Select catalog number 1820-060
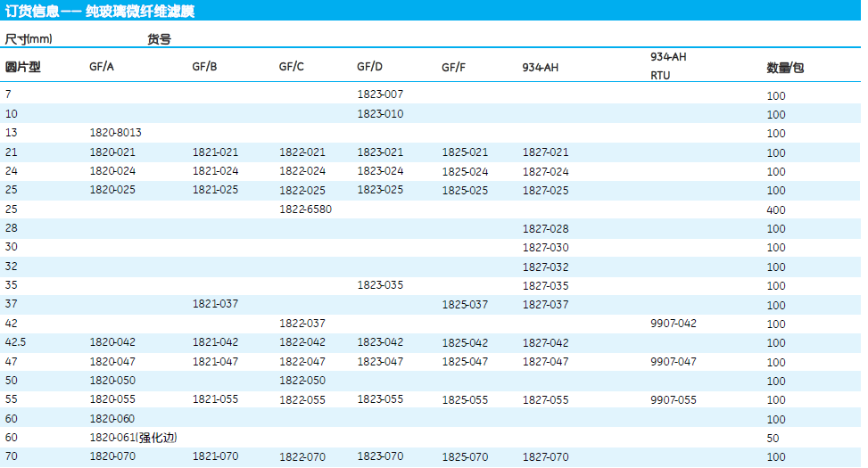This screenshot has width=868, height=468. point(113,419)
